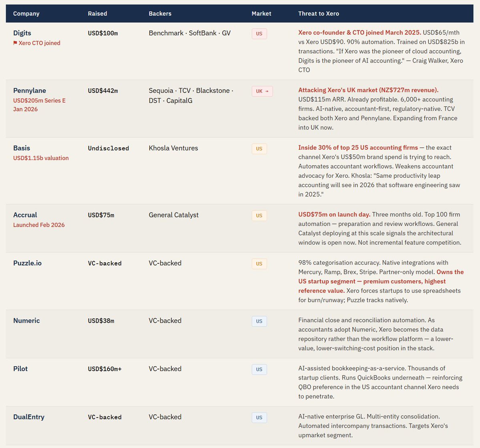Image resolution: width=480 pixels, height=448 pixels.
Task: Click the US market badge in DualEntry row
Action: [259, 418]
